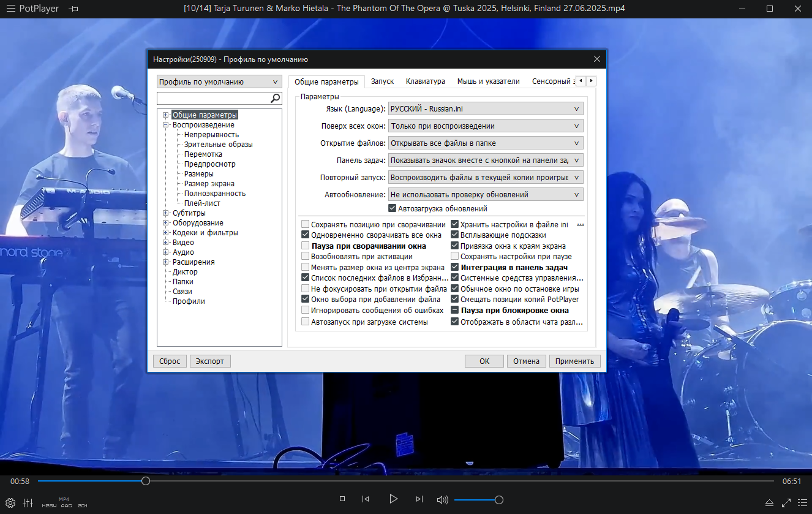The width and height of the screenshot is (812, 514).
Task: Toggle fullscreen with the diagonal arrows icon
Action: pos(786,503)
